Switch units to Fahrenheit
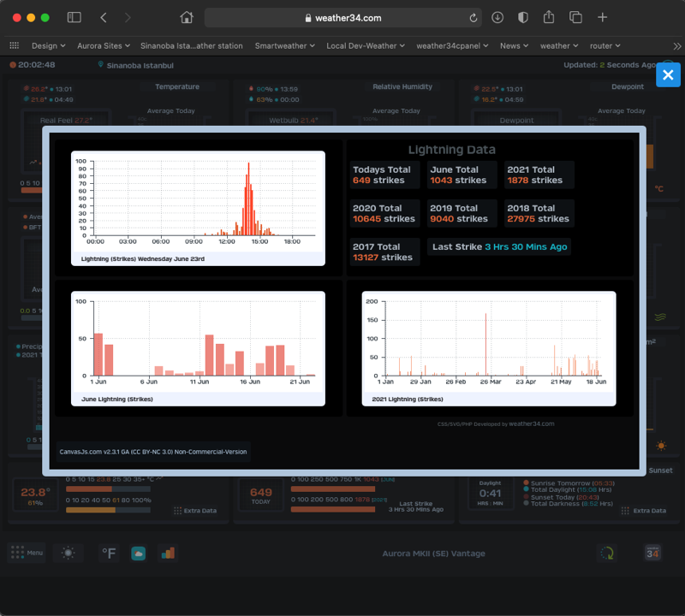This screenshot has width=685, height=616. [109, 554]
